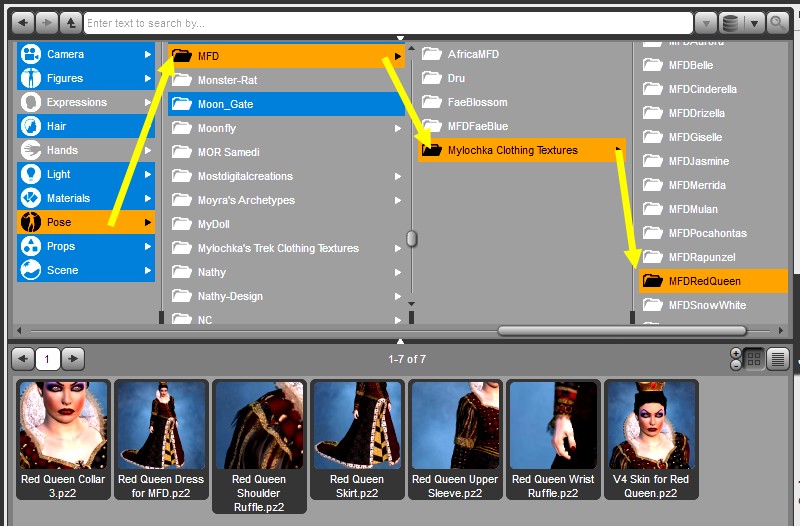The width and height of the screenshot is (800, 526).
Task: Select the MFDRedQueen folder
Action: (713, 281)
